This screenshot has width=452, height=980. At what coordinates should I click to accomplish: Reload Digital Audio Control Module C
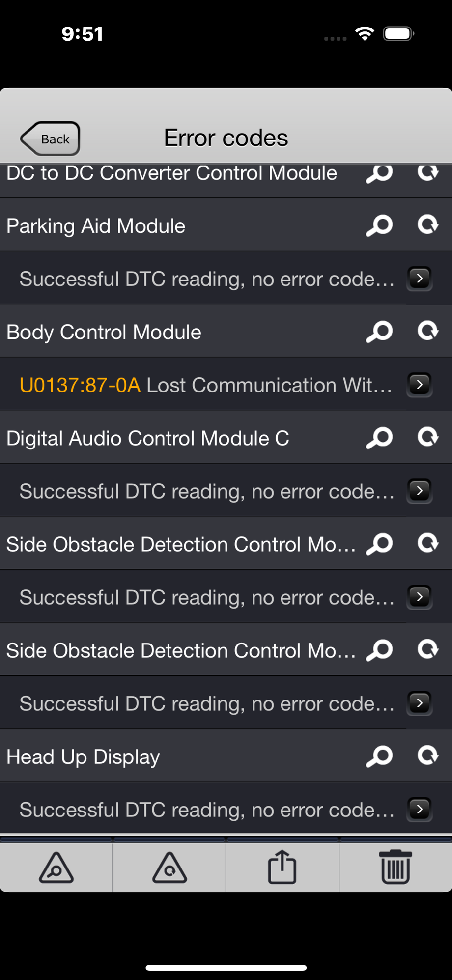[x=428, y=437]
